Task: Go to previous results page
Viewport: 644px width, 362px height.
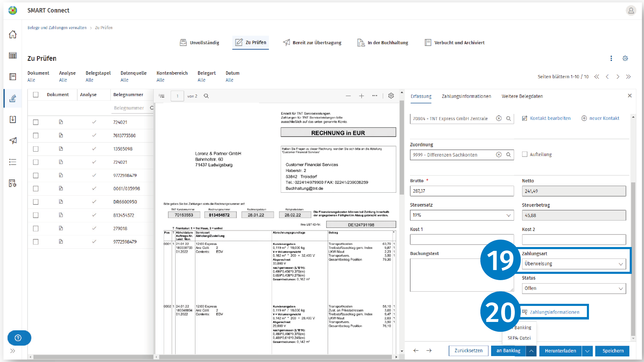Action: pyautogui.click(x=607, y=77)
